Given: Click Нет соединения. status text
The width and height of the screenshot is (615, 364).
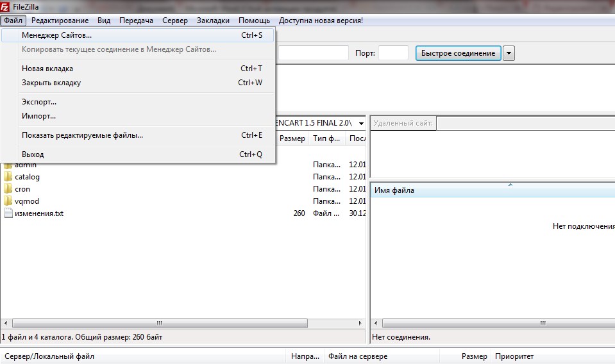Looking at the screenshot, I should click(401, 337).
